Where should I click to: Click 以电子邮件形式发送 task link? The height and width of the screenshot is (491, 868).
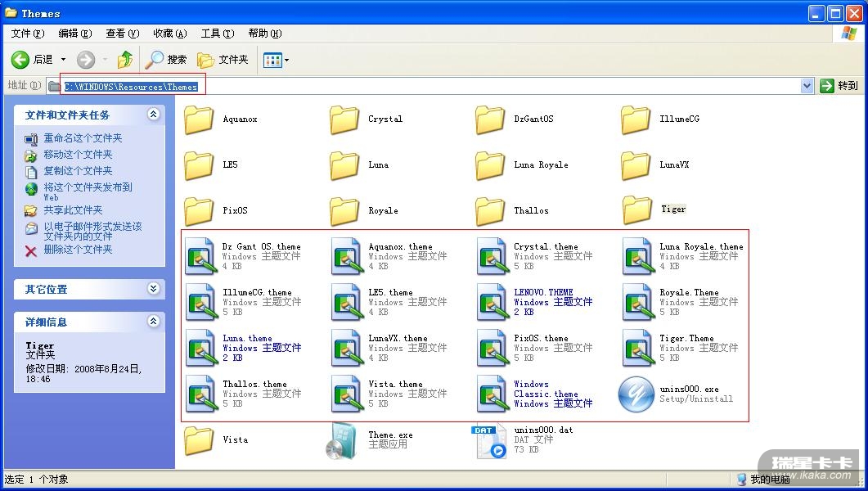pos(93,231)
